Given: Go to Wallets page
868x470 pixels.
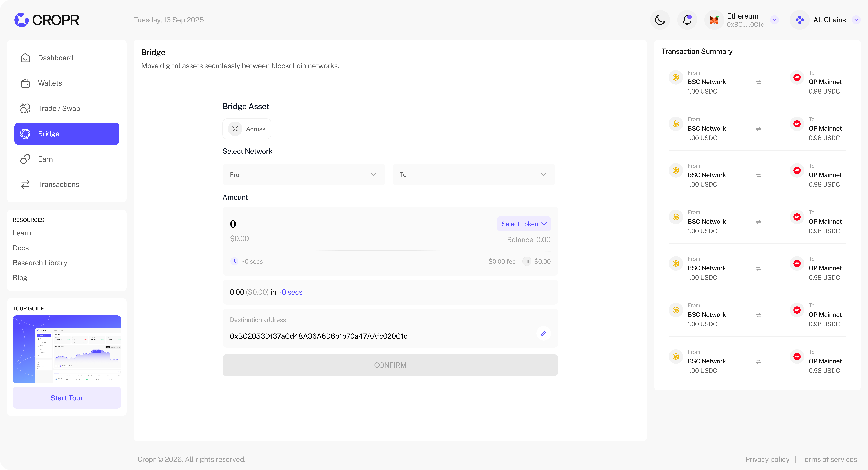Looking at the screenshot, I should (67, 83).
